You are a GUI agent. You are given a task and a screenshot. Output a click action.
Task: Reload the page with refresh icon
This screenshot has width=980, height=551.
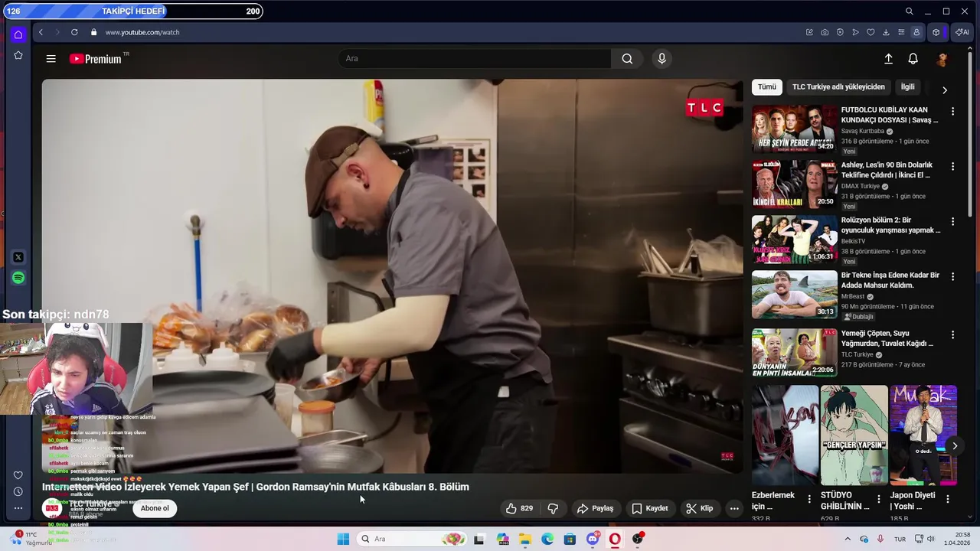74,32
